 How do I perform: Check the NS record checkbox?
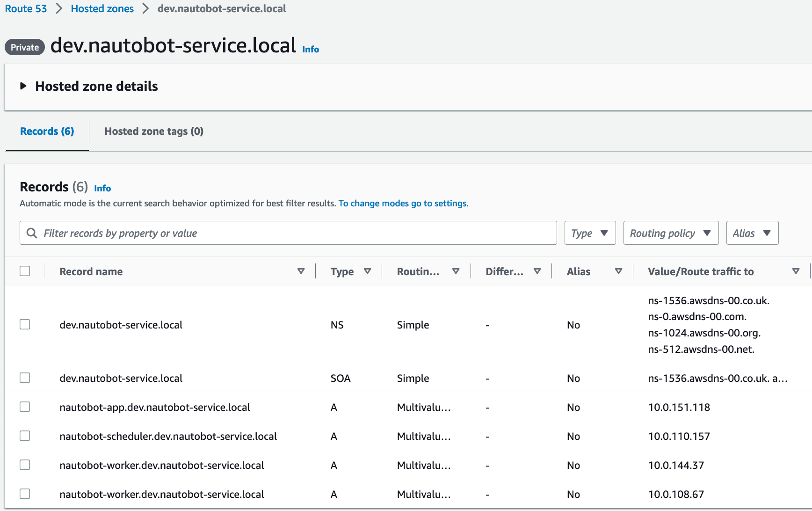25,324
